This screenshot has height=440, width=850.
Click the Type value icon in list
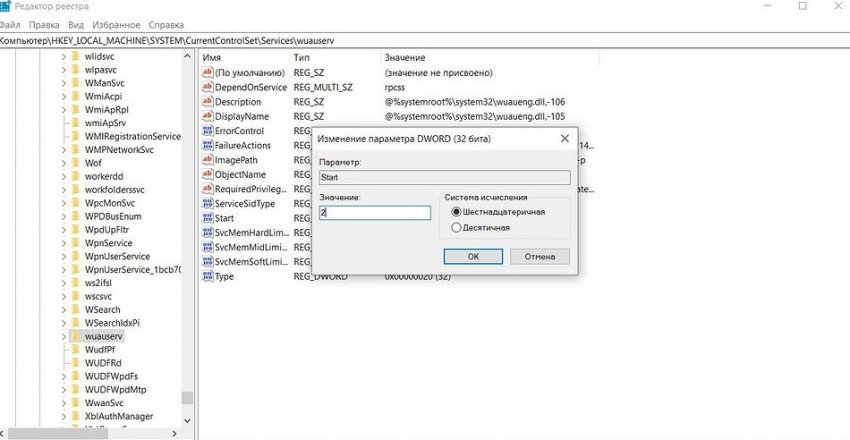pos(208,276)
